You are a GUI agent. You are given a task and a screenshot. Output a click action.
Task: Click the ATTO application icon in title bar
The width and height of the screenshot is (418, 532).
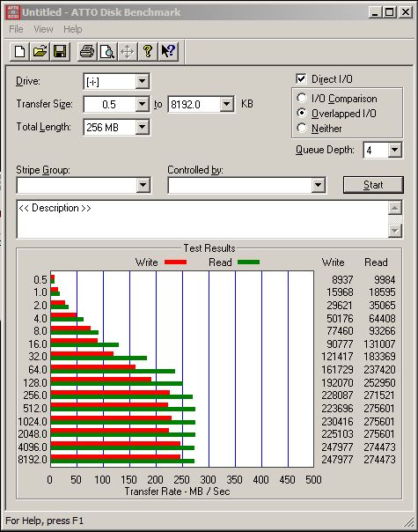(13, 12)
